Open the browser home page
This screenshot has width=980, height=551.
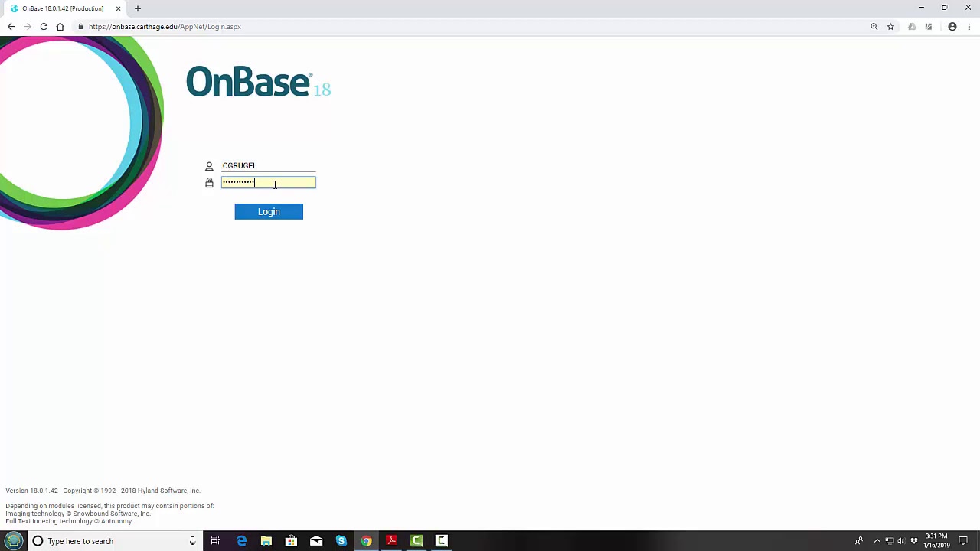pyautogui.click(x=60, y=27)
